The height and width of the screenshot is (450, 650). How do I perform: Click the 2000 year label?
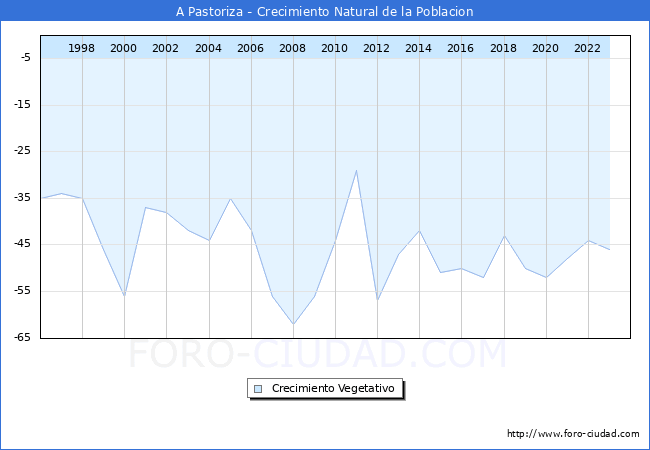point(123,48)
